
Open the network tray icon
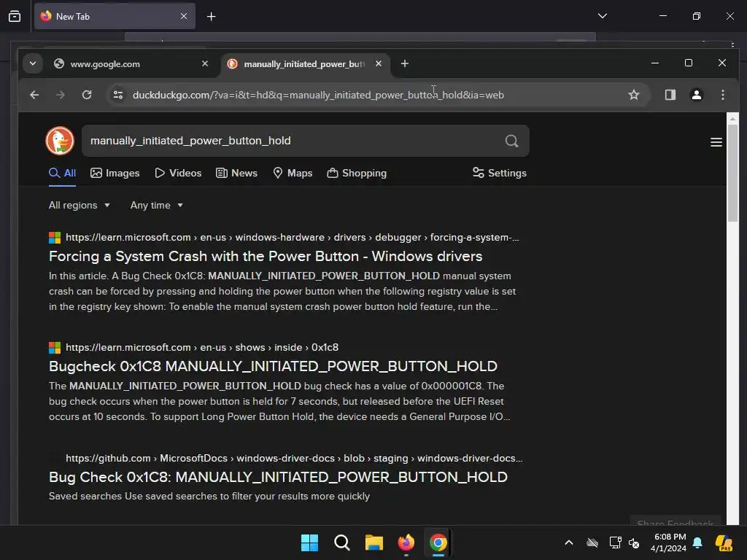[615, 542]
